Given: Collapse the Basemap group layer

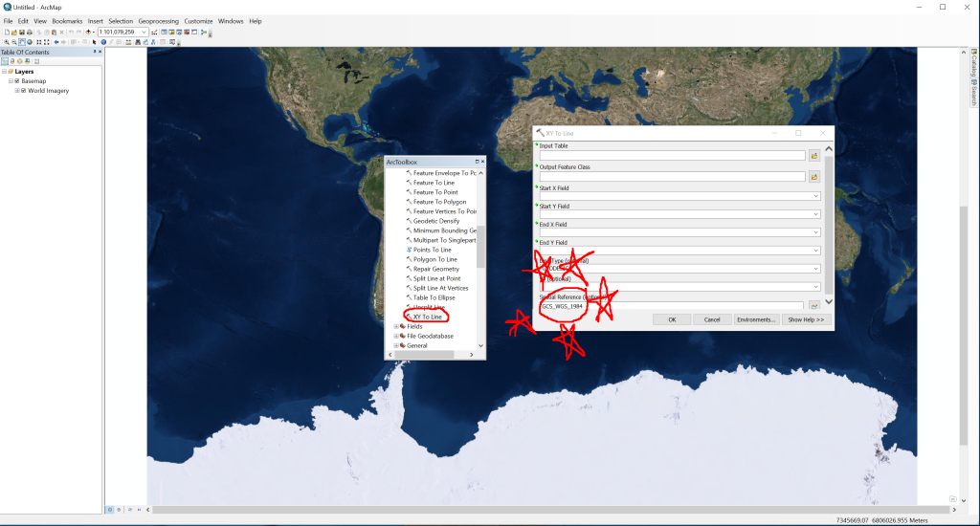Looking at the screenshot, I should 11,80.
